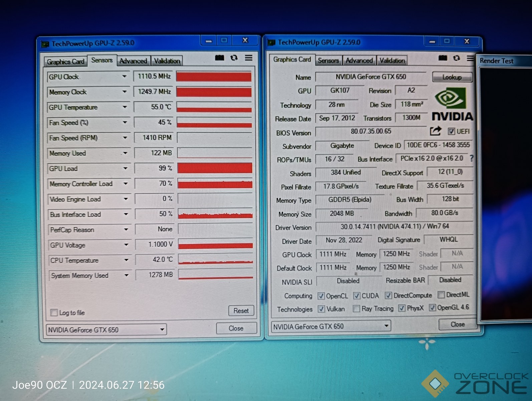Switch to Graphics Card tab in Sensors window
The height and width of the screenshot is (401, 532).
click(x=65, y=62)
